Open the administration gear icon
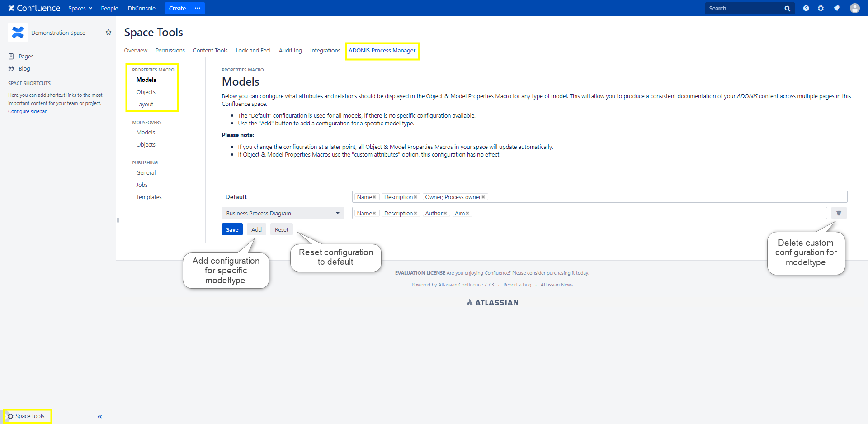The width and height of the screenshot is (868, 424). 821,8
